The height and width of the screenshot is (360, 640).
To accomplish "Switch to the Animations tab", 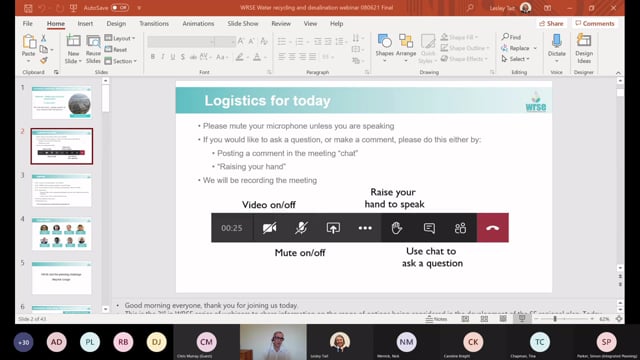I will 198,24.
